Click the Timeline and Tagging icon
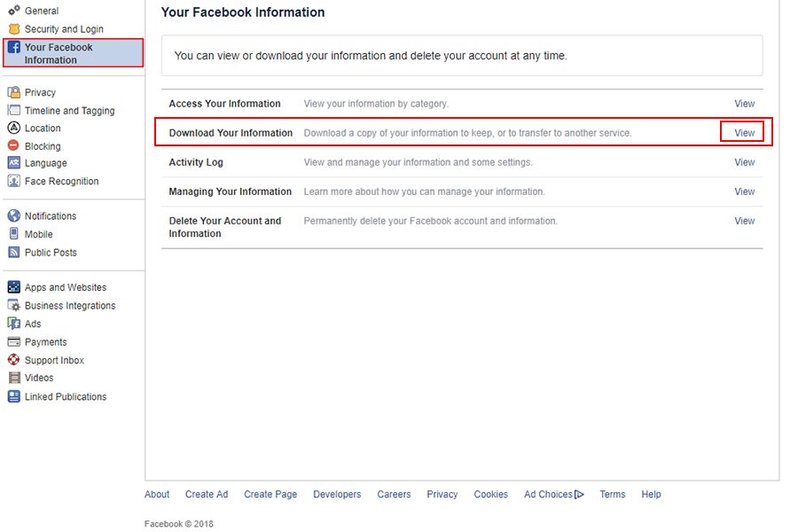This screenshot has width=798, height=532. [x=14, y=110]
